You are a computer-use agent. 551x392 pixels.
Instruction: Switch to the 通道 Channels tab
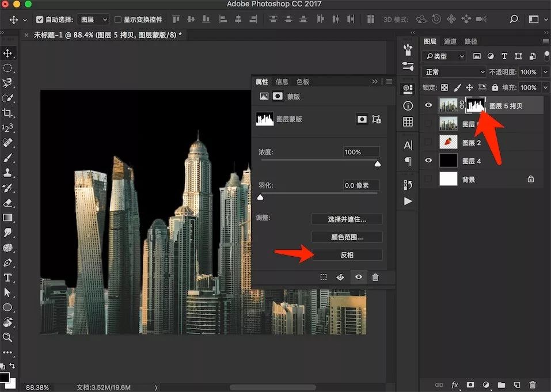click(450, 41)
